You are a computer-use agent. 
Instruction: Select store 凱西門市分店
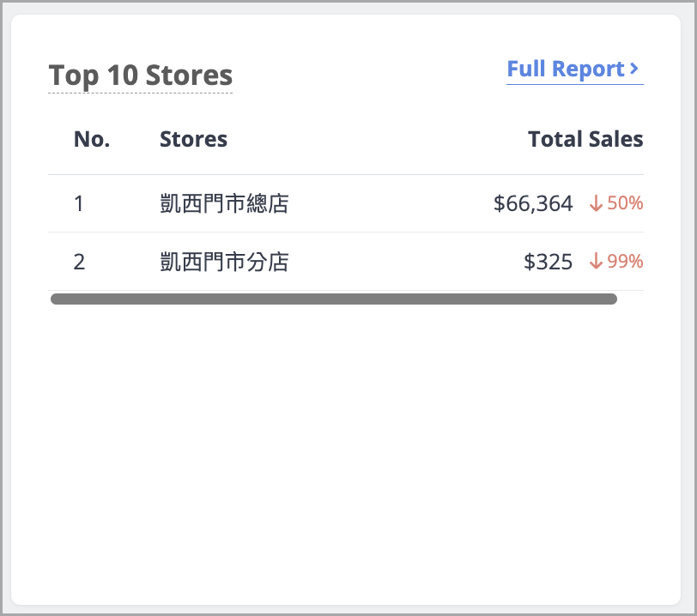(224, 262)
